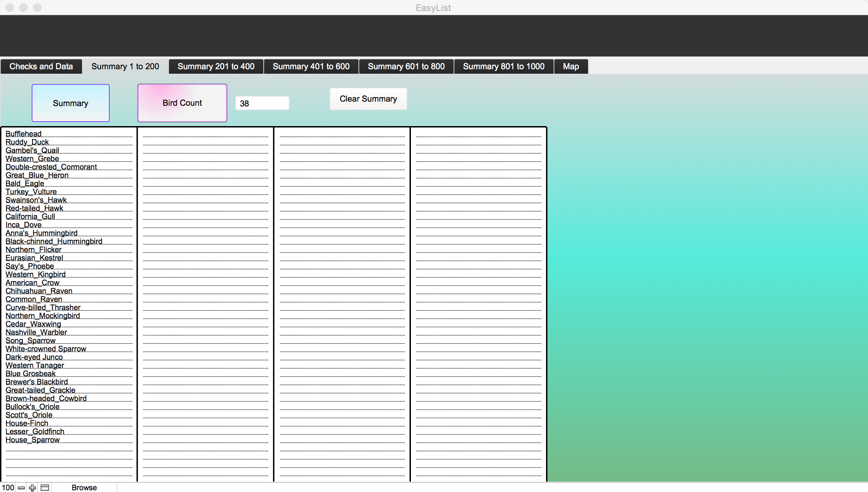Switch to Checks and Data tab
This screenshot has height=492, width=868.
[x=41, y=66]
